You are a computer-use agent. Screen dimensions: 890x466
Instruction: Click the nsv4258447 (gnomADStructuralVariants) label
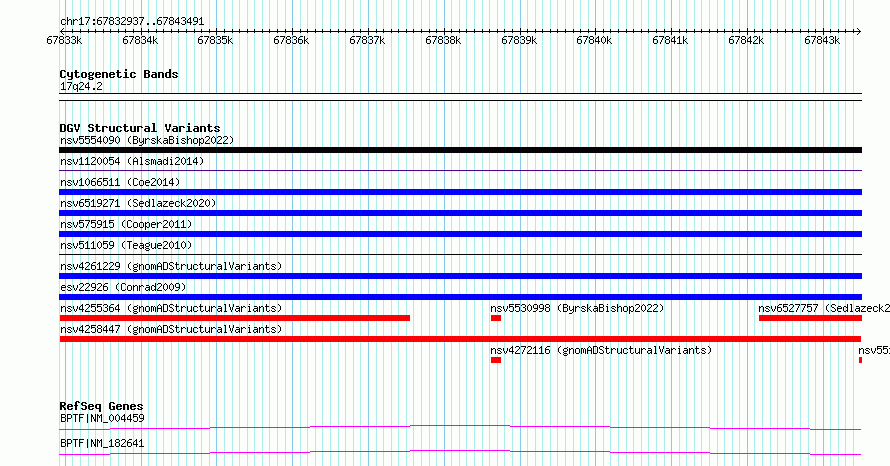point(171,329)
